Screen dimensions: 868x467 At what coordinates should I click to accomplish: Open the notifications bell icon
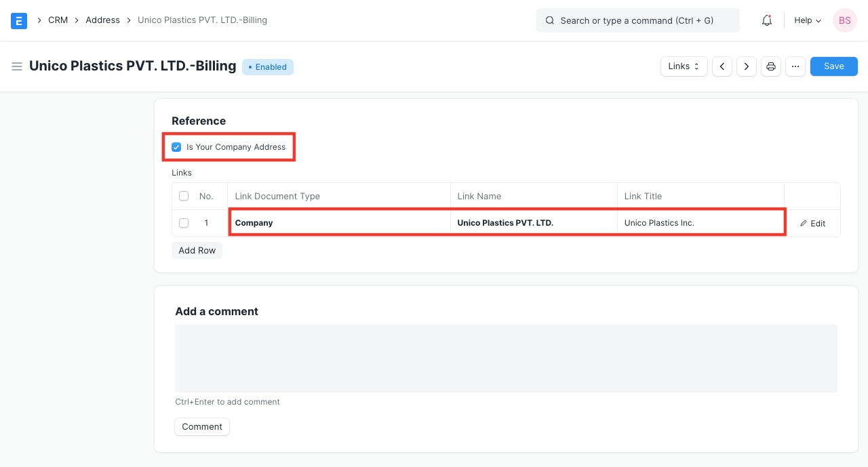(767, 20)
